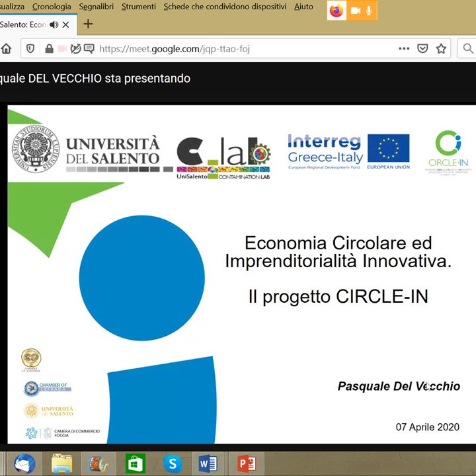Click the '07 Aprile 2020' date text

click(428, 427)
